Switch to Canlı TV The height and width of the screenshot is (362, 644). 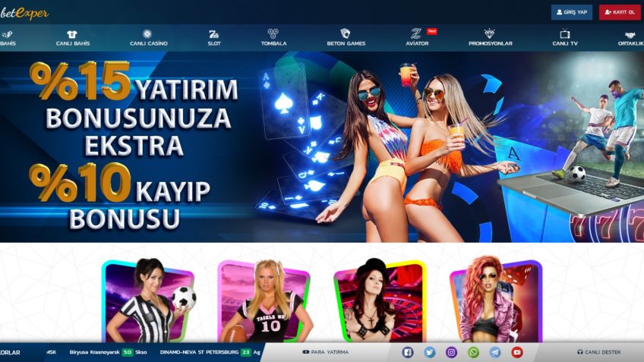click(x=565, y=38)
